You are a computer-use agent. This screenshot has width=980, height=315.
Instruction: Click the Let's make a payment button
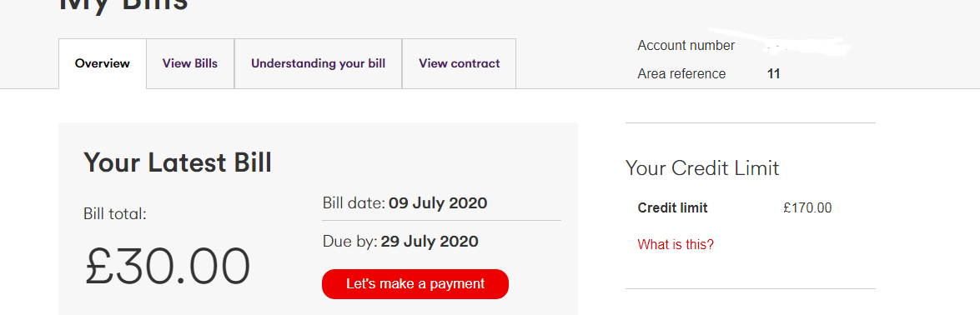(x=415, y=283)
